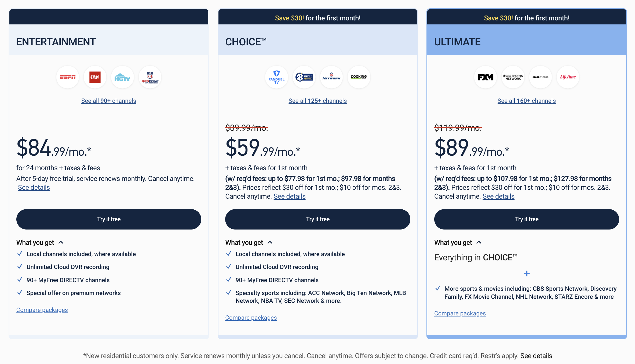635x364 pixels.
Task: Click the CBS Sports Network icon
Action: point(513,77)
